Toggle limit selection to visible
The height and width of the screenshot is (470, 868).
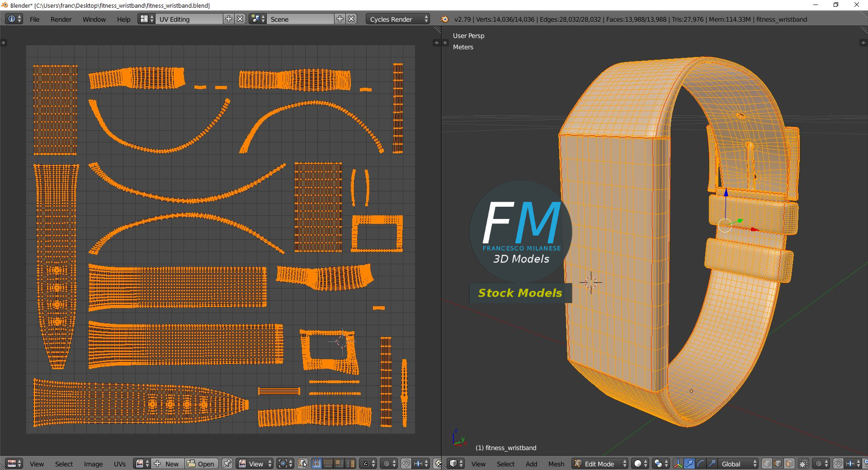pos(803,464)
